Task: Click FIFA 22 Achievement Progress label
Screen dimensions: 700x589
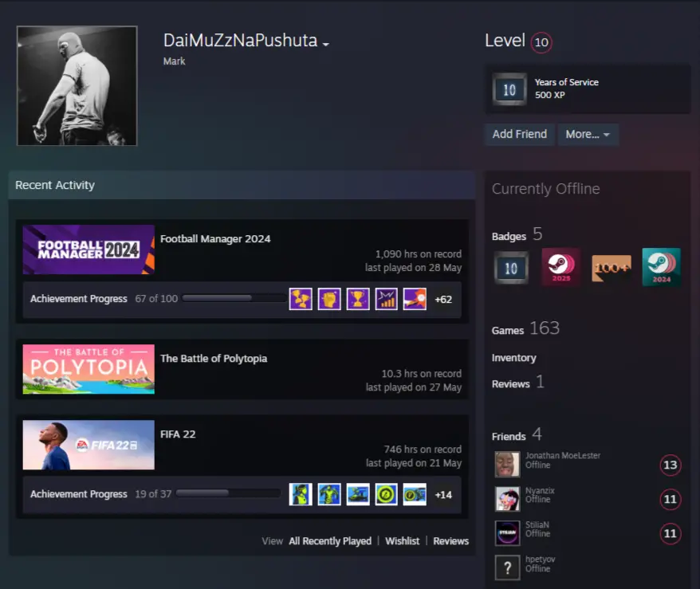Action: pyautogui.click(x=79, y=494)
